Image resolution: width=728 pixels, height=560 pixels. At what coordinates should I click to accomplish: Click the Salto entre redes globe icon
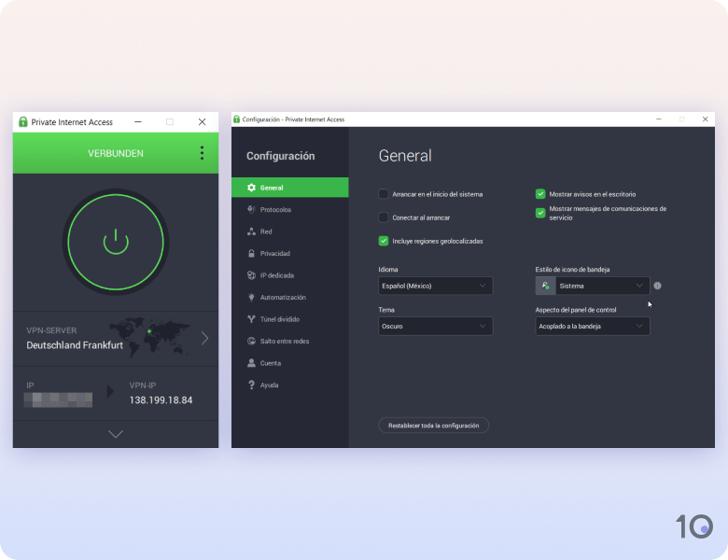click(251, 341)
